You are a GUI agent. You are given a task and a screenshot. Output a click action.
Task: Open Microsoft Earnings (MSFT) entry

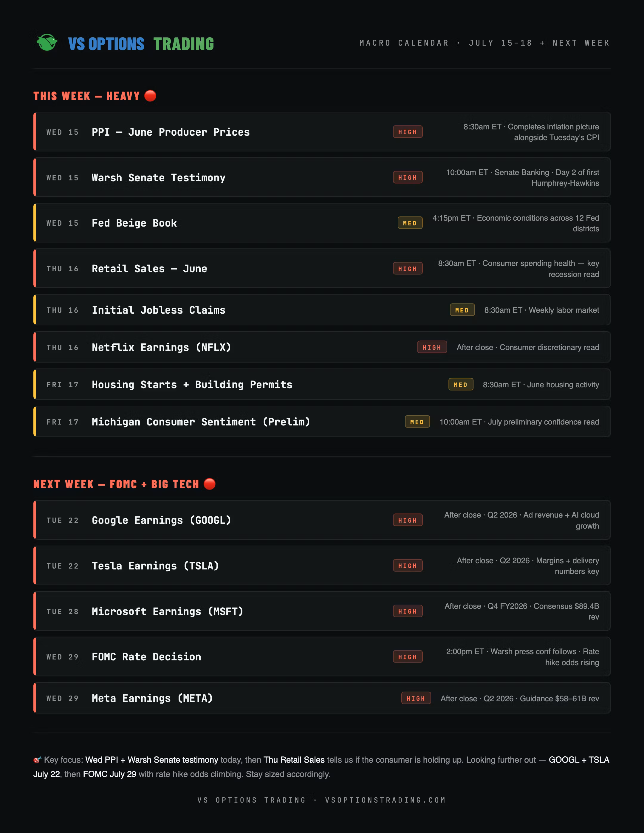(x=322, y=611)
